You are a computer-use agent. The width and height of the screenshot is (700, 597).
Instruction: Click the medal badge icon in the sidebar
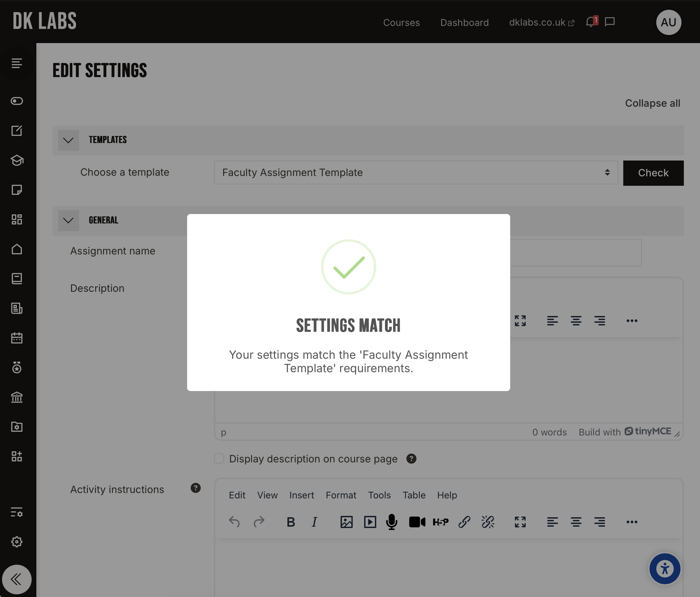(16, 367)
